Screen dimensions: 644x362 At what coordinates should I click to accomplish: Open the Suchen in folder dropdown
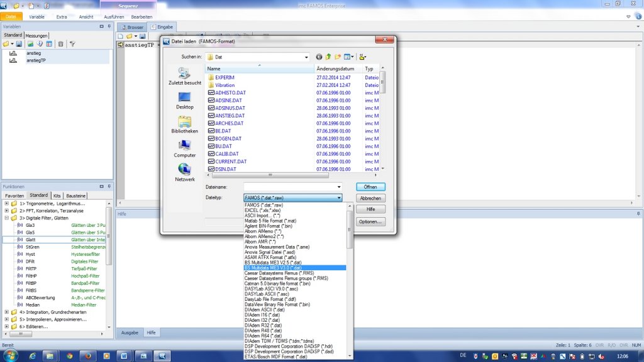pyautogui.click(x=306, y=57)
